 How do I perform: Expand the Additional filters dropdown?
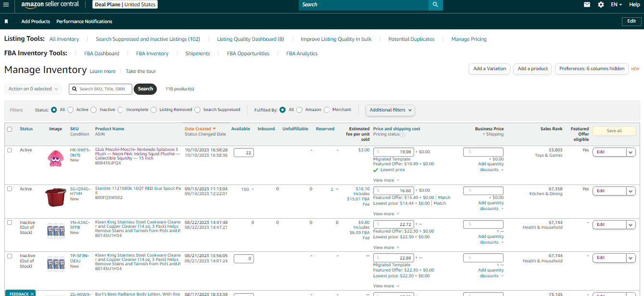[391, 110]
